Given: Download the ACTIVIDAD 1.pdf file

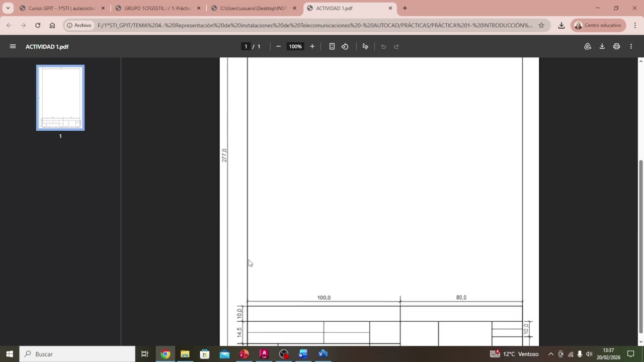Looking at the screenshot, I should pos(602,46).
